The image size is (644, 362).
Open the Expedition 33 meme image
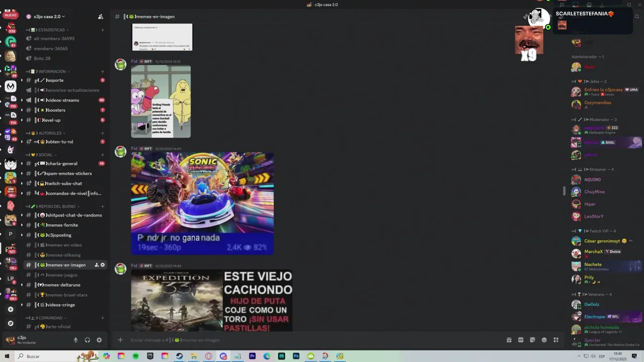click(212, 301)
